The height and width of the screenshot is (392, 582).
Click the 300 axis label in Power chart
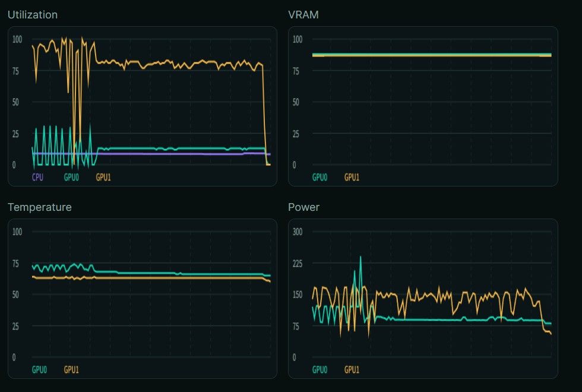[x=298, y=232]
